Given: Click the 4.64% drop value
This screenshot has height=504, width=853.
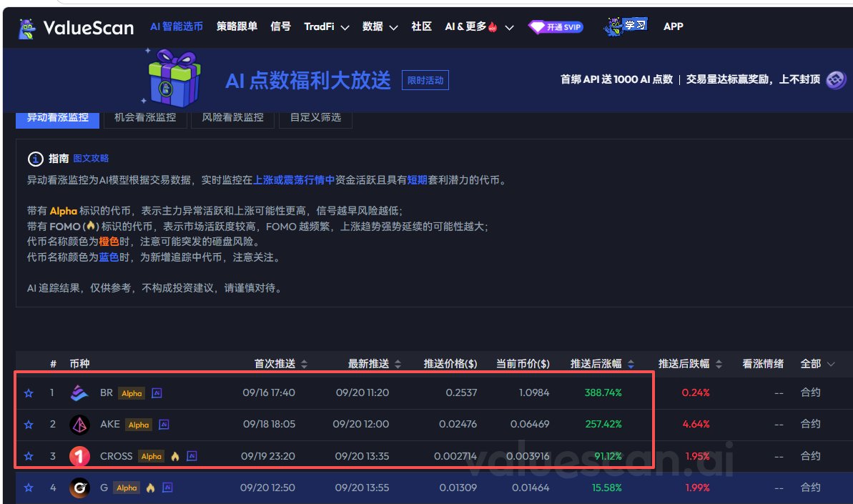Looking at the screenshot, I should point(696,424).
